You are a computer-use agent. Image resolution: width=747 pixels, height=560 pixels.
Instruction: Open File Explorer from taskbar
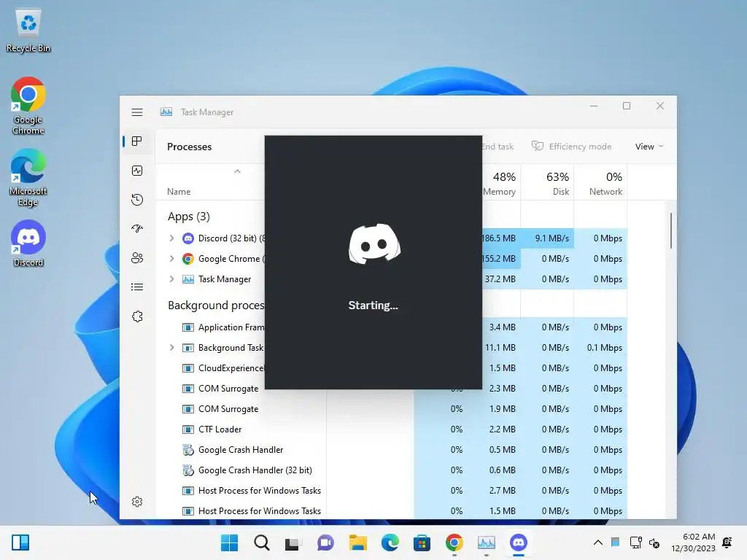tap(357, 542)
